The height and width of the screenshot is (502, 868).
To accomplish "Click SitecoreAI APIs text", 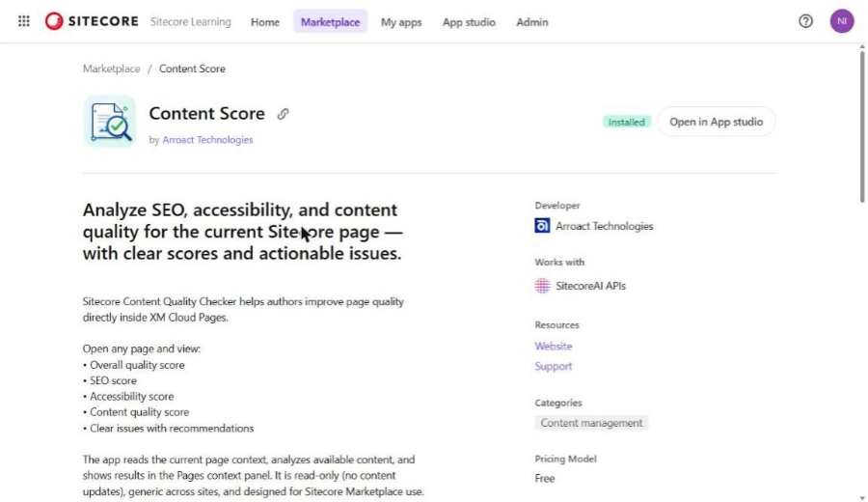I will point(590,286).
